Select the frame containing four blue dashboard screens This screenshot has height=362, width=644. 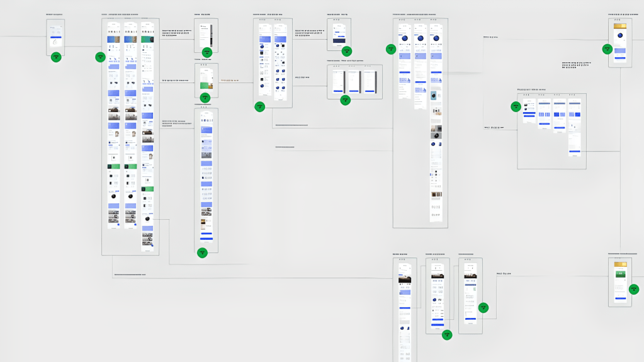point(552,132)
